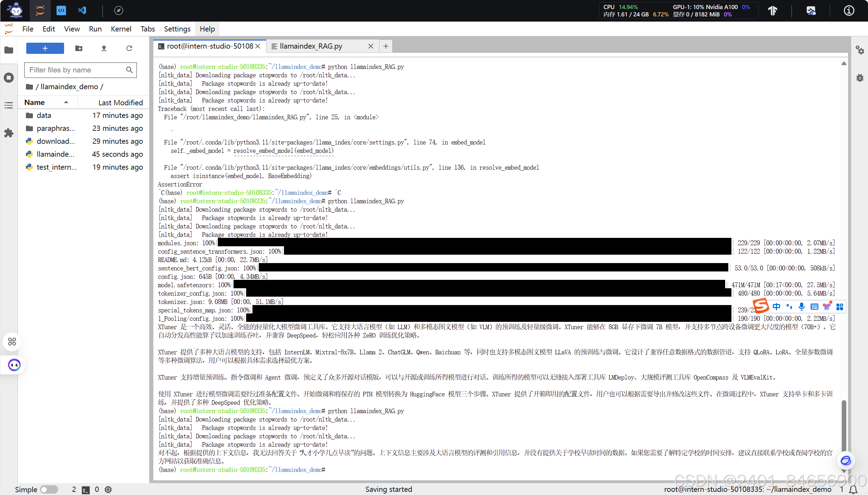Open the Running Terminals and Kernels sidebar
This screenshot has width=868, height=495.
(x=9, y=77)
